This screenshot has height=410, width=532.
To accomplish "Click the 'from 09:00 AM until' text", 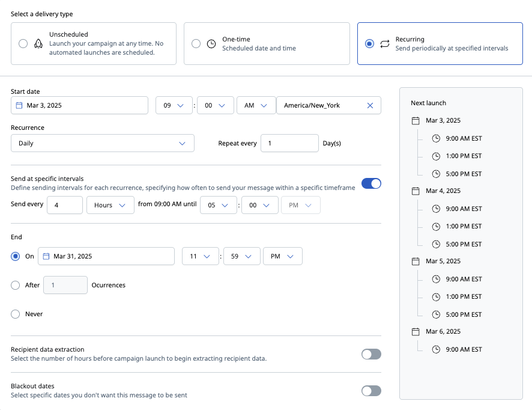I will [168, 204].
